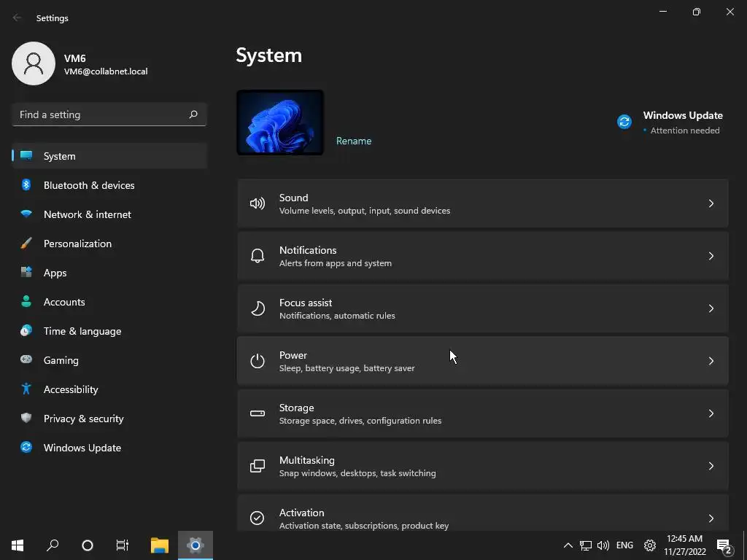The image size is (747, 560).
Task: Click the Rename link
Action: (354, 141)
